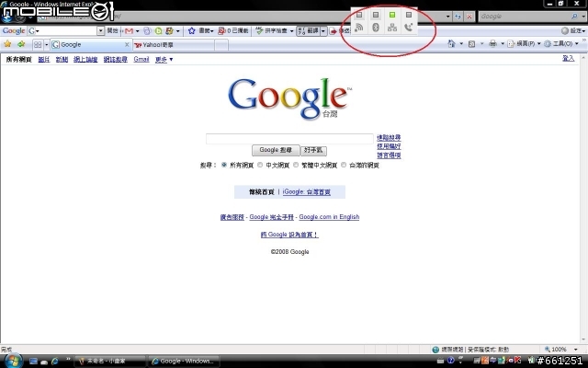
Task: Click the Bluetooth icon in popup
Action: 376,28
